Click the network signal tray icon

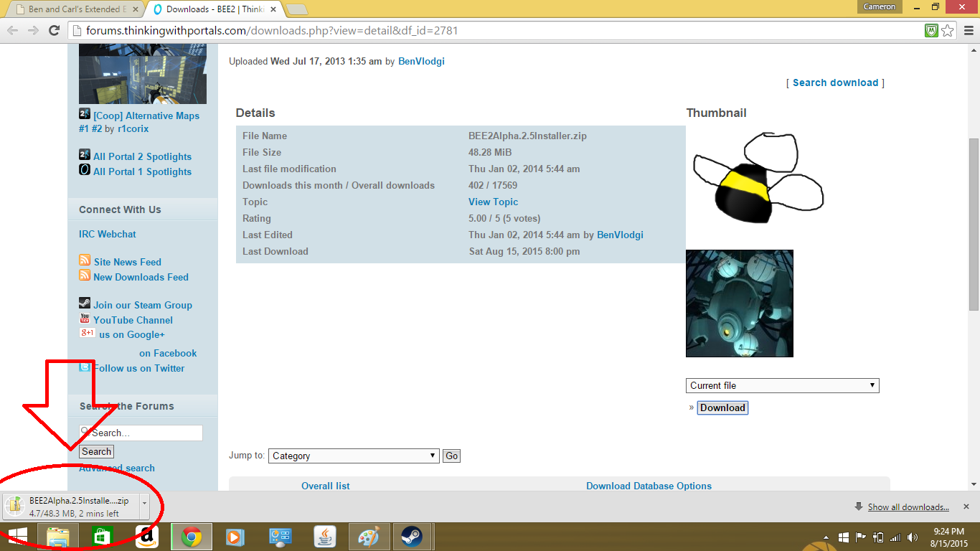pos(895,537)
